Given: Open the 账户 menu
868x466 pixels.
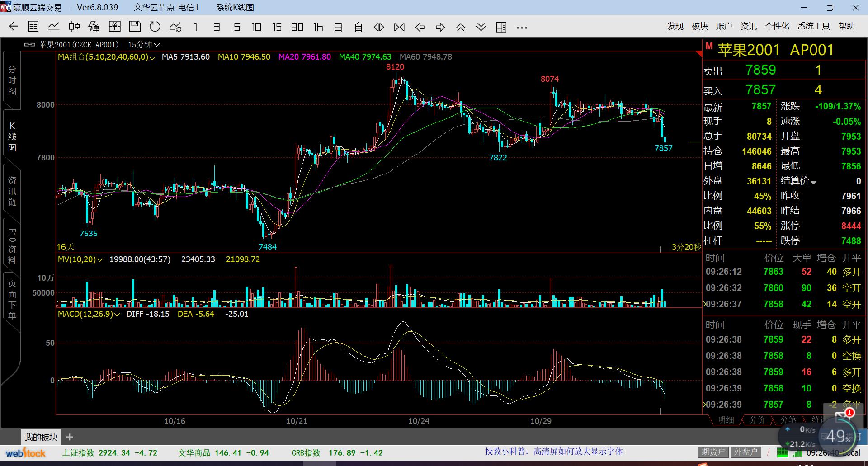Looking at the screenshot, I should point(724,26).
